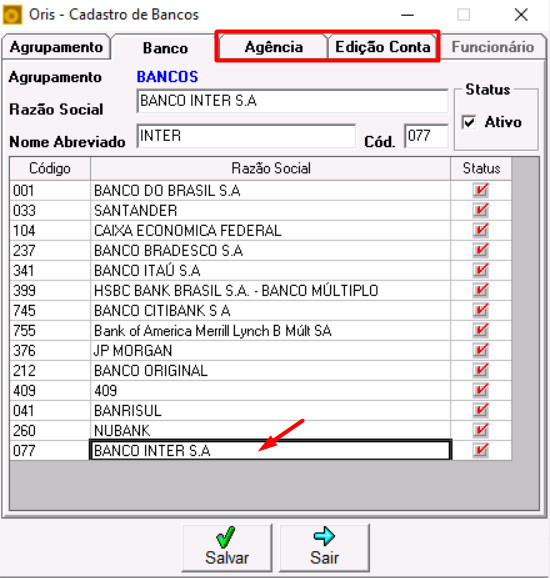
Task: Toggle status check for BANCO DO BRASIL S.A
Action: tap(480, 190)
